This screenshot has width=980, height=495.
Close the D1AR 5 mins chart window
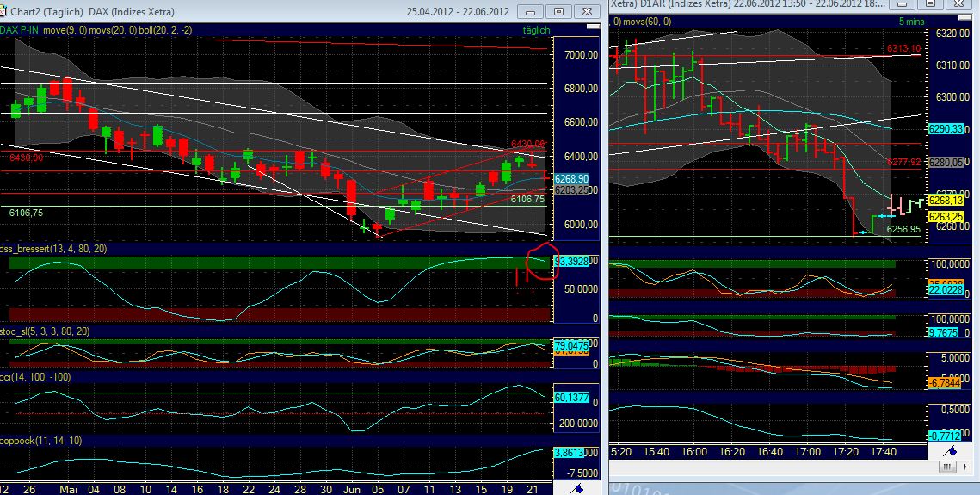tap(958, 3)
